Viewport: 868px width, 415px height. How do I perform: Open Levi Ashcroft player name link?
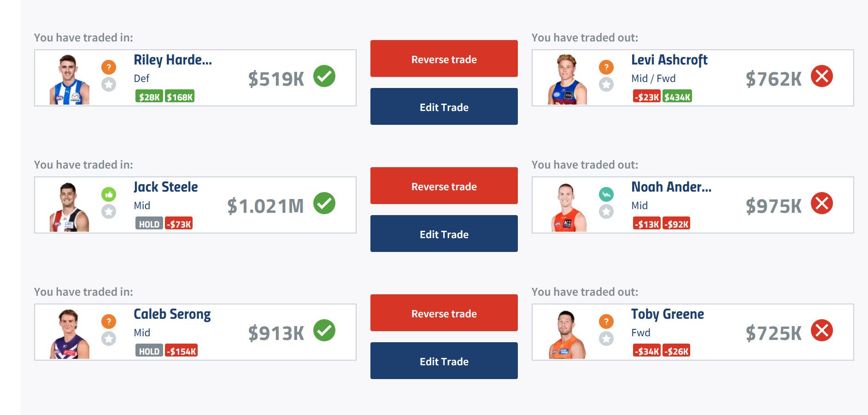[669, 60]
